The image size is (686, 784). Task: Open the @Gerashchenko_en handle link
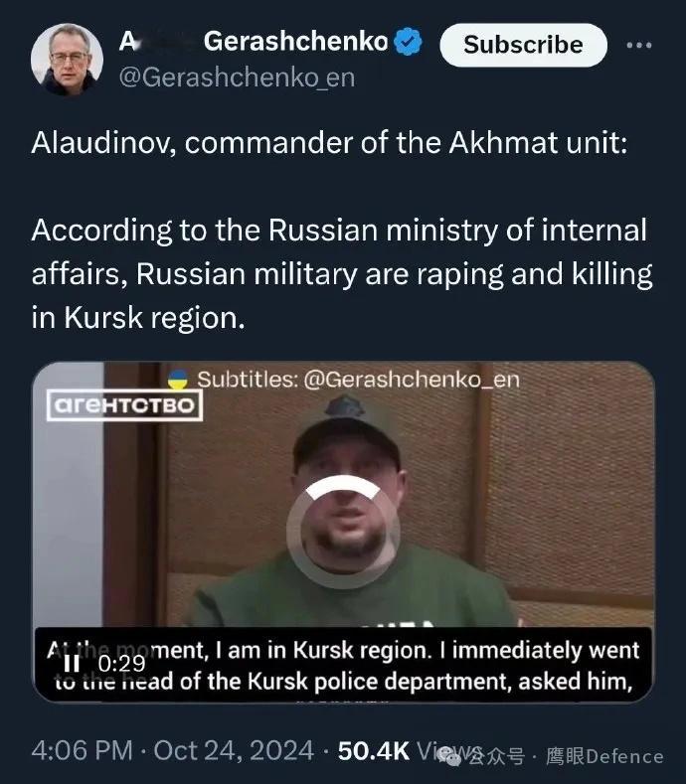click(x=237, y=78)
